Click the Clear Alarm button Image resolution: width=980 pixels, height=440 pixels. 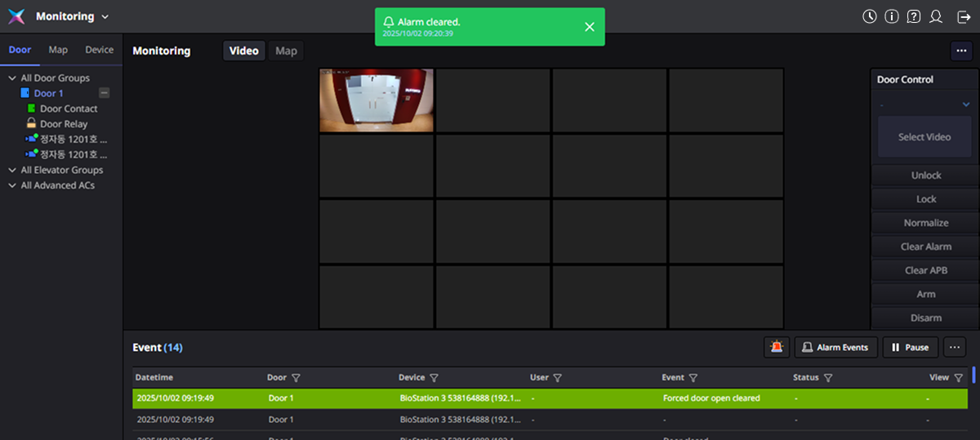925,247
